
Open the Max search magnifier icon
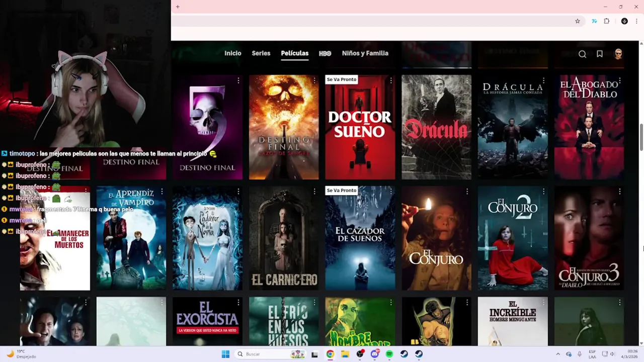[582, 54]
